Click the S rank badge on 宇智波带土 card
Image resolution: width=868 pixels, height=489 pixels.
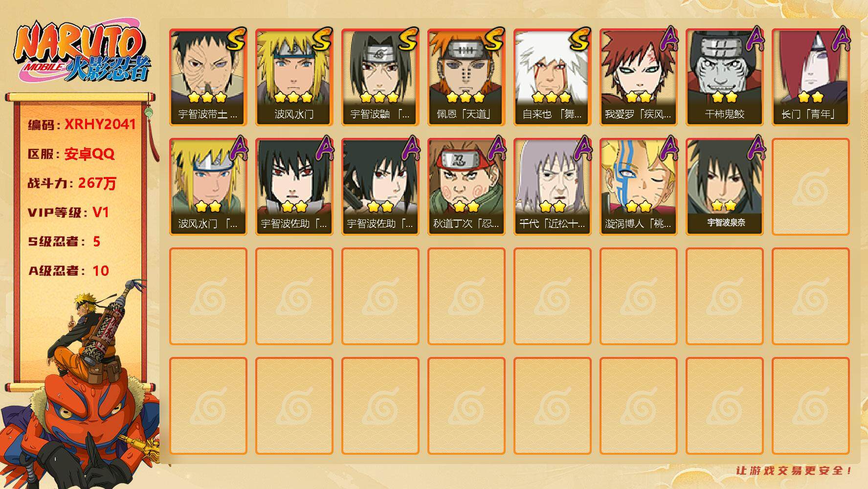[x=236, y=40]
